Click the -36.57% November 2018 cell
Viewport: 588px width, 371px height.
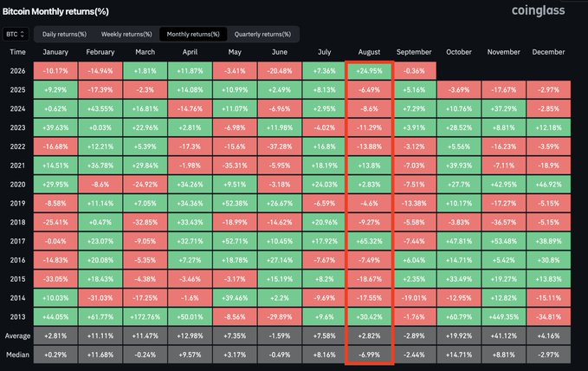click(504, 222)
